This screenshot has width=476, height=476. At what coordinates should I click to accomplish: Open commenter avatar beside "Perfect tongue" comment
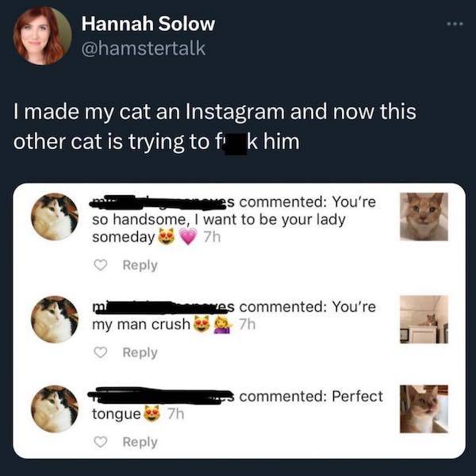[56, 409]
